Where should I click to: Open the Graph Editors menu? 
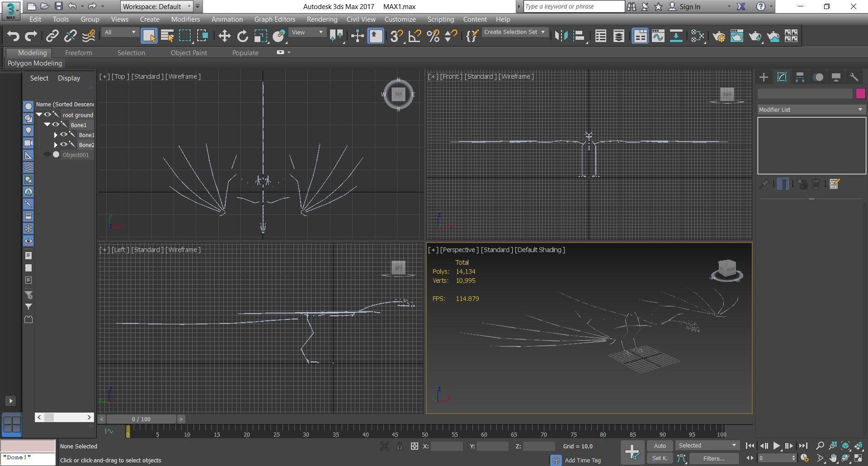[x=274, y=19]
